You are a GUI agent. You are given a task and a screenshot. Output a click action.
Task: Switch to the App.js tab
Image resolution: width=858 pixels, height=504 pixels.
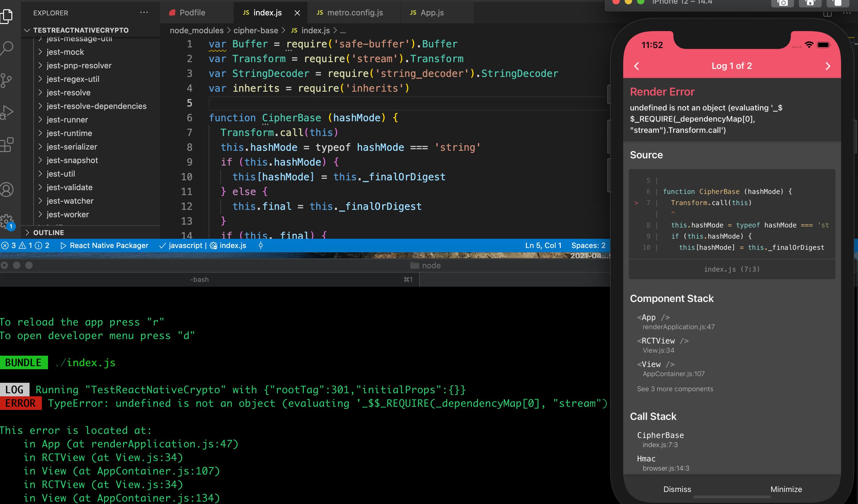(x=427, y=13)
